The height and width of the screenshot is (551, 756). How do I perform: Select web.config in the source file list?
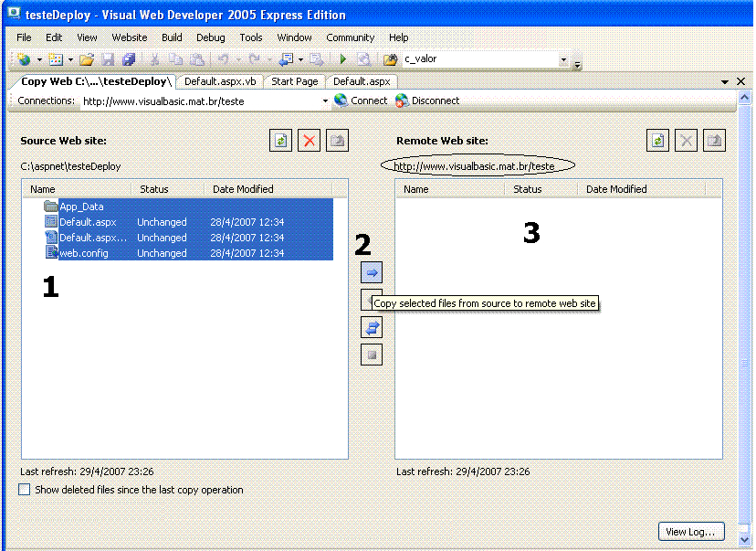click(83, 253)
